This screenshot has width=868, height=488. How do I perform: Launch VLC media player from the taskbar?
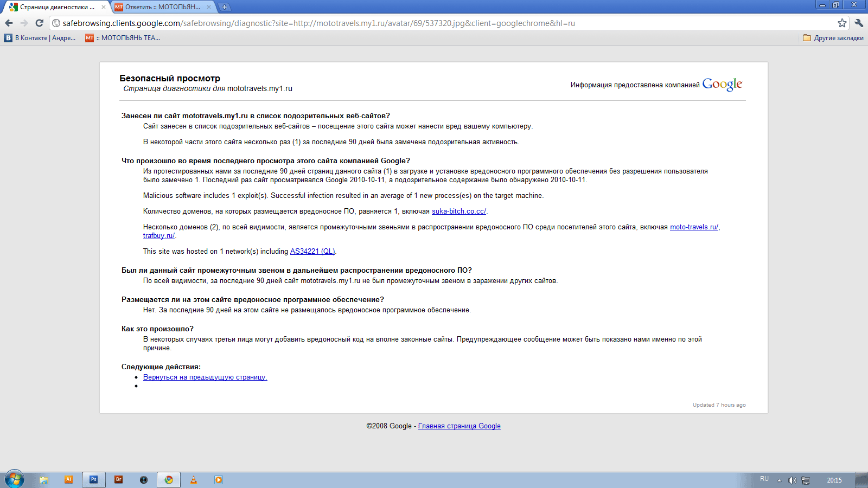tap(194, 480)
